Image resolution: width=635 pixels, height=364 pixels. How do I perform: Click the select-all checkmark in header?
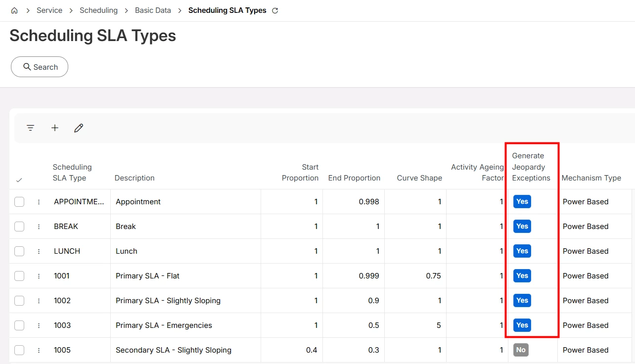pyautogui.click(x=19, y=180)
